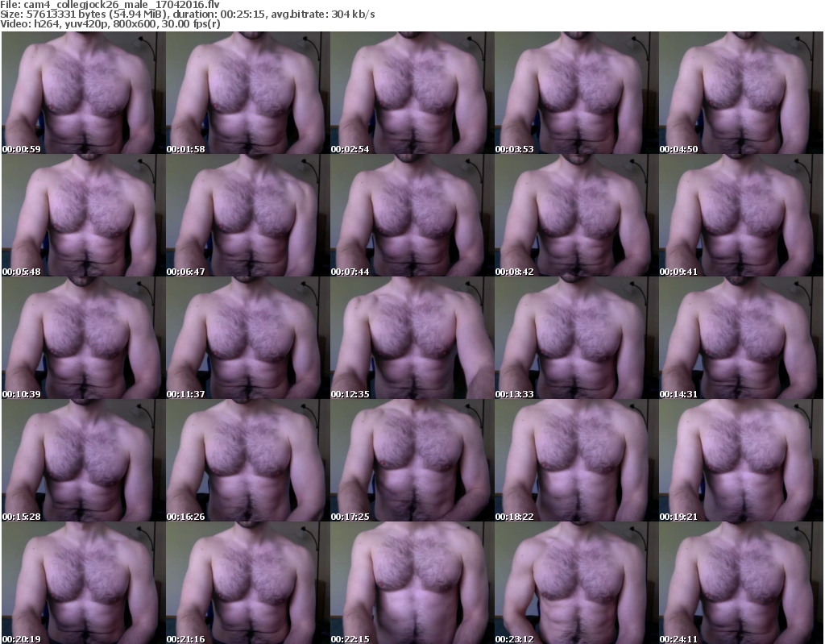Image resolution: width=825 pixels, height=644 pixels.
Task: Pick the thumbnail marked 00:17:25
Action: (412, 460)
